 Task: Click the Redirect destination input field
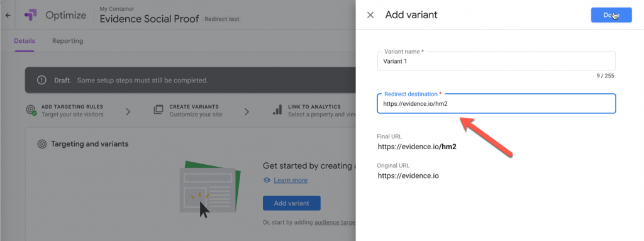496,104
